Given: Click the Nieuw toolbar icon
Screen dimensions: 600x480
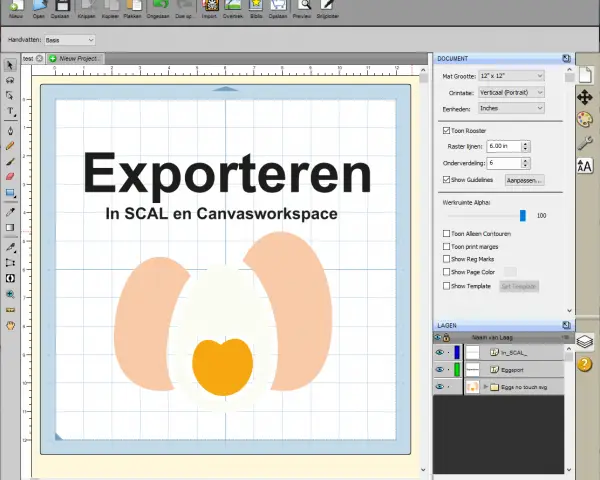Looking at the screenshot, I should [x=16, y=7].
